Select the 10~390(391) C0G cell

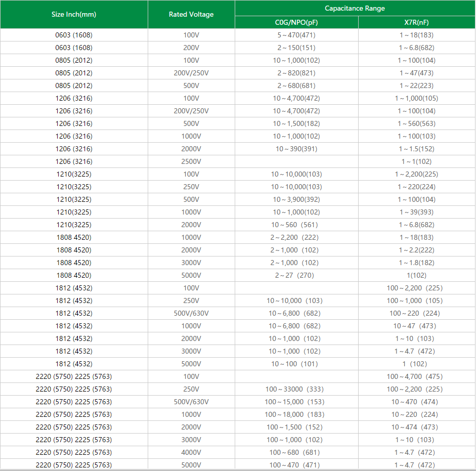296,149
